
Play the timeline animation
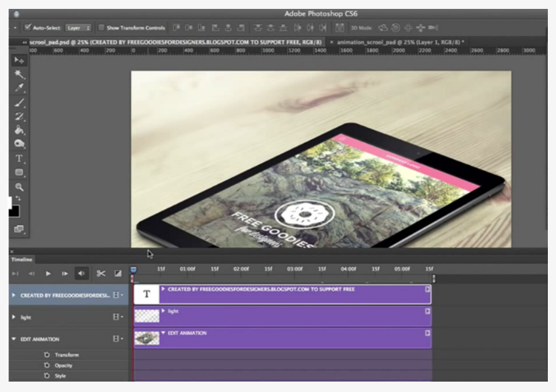click(x=48, y=274)
